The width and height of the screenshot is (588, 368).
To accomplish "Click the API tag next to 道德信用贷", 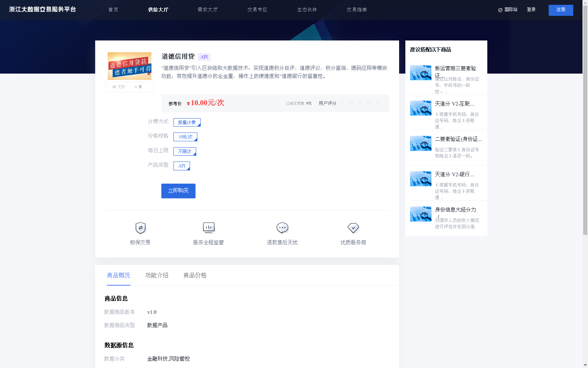I will tap(204, 57).
